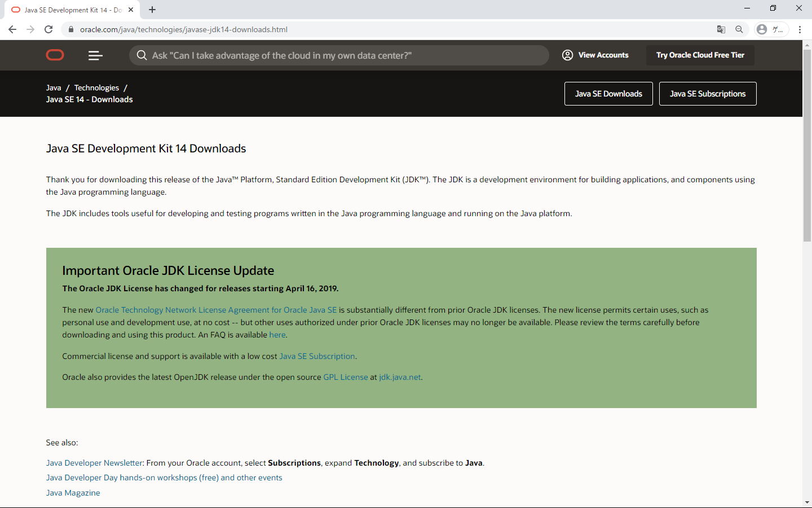Open the Java Magazine link
Image resolution: width=812 pixels, height=508 pixels.
tap(73, 493)
